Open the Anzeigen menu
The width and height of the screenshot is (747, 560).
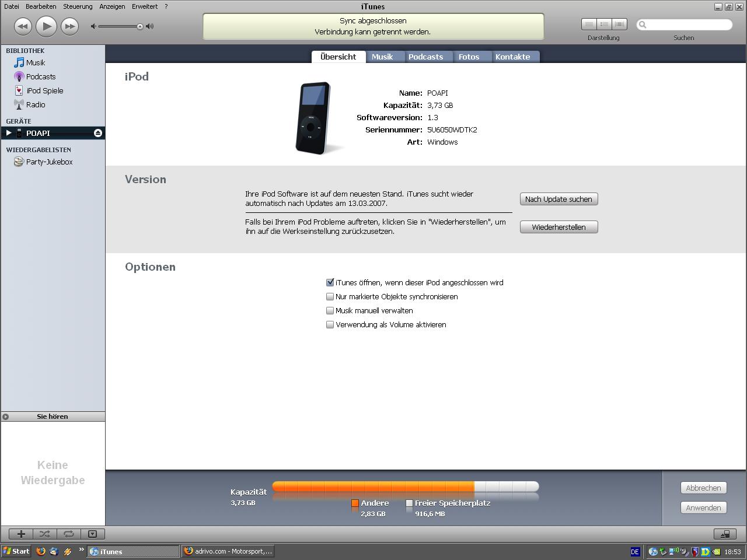[x=112, y=6]
